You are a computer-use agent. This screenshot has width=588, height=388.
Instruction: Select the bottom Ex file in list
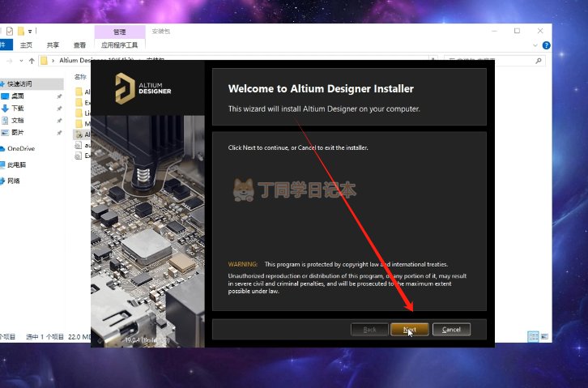tap(83, 156)
